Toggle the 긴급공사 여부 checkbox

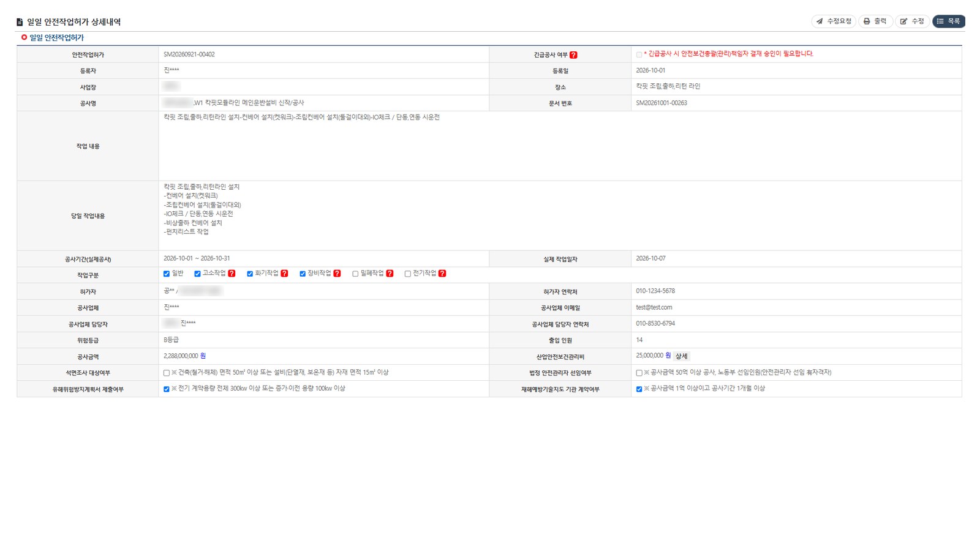point(639,54)
